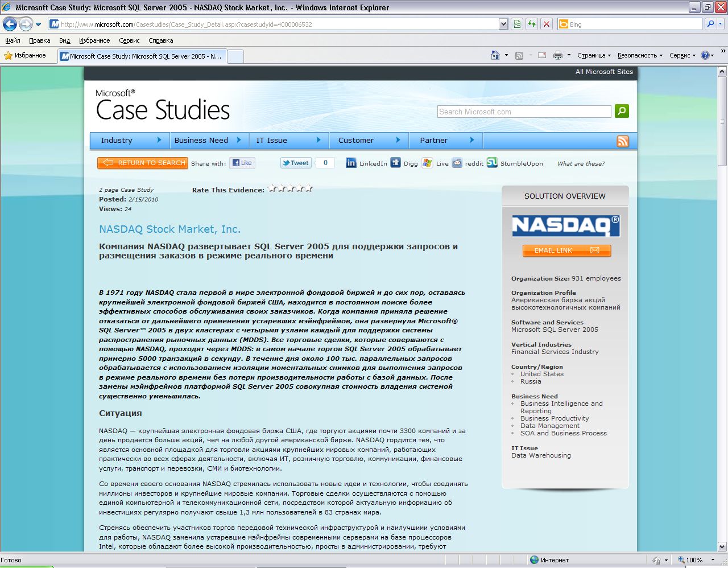Click the Интернет security zone indicator
The image size is (728, 568).
pyautogui.click(x=549, y=560)
